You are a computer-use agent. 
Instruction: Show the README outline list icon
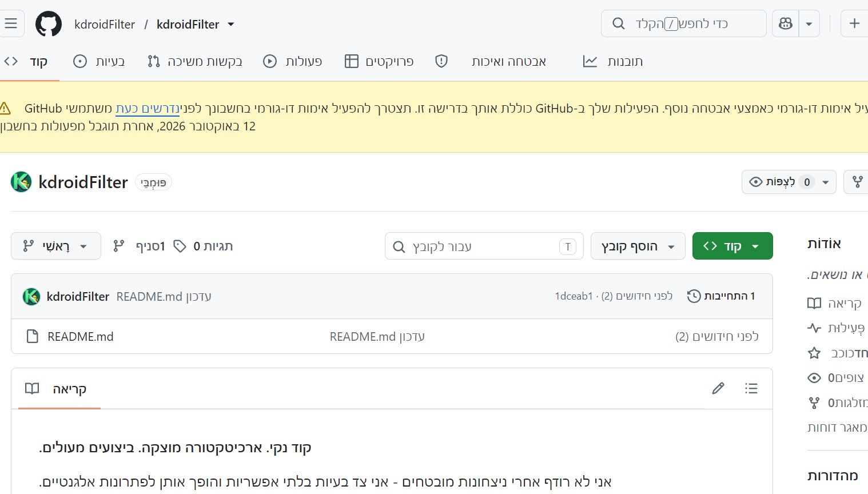pos(751,389)
